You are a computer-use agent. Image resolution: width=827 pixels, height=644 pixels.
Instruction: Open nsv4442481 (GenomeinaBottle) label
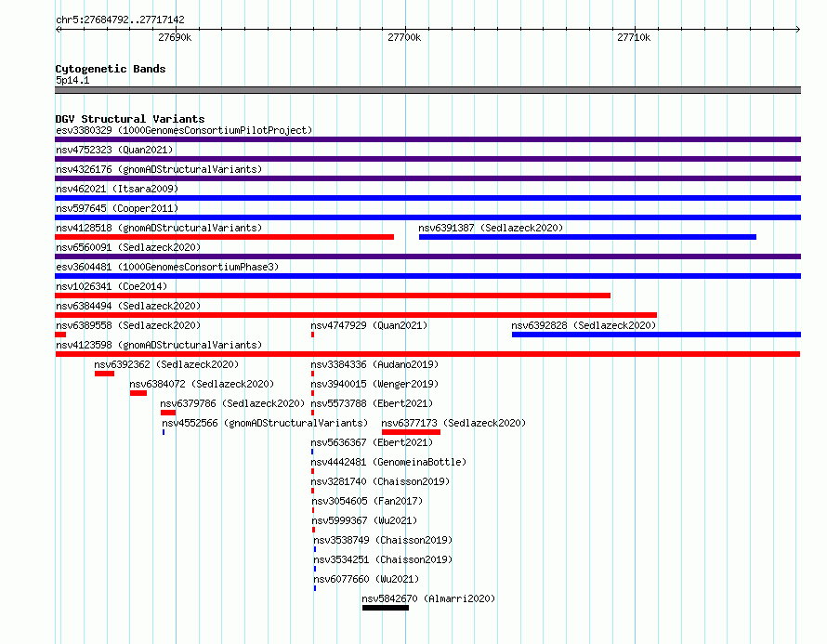[388, 462]
